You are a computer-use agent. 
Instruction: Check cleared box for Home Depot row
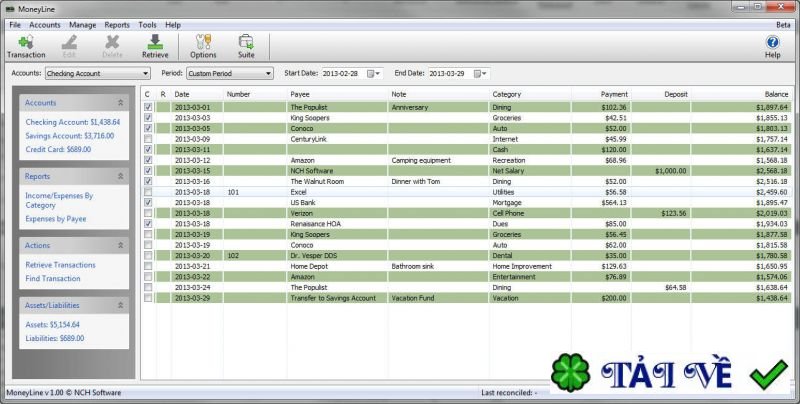(x=148, y=266)
